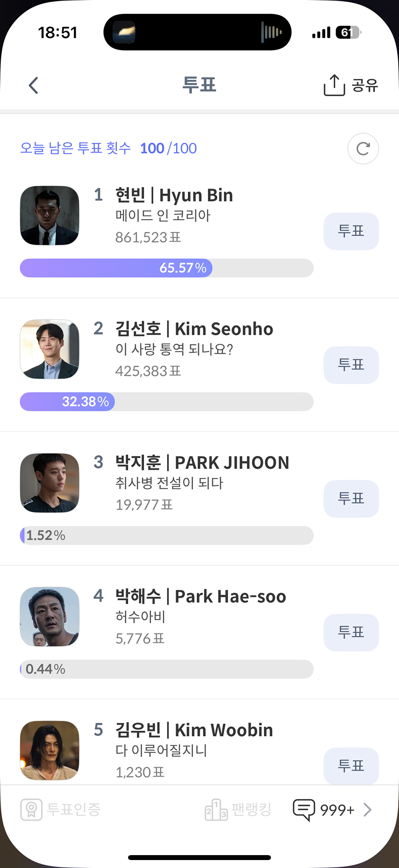Tap the back arrow icon
The image size is (399, 868).
(x=34, y=85)
